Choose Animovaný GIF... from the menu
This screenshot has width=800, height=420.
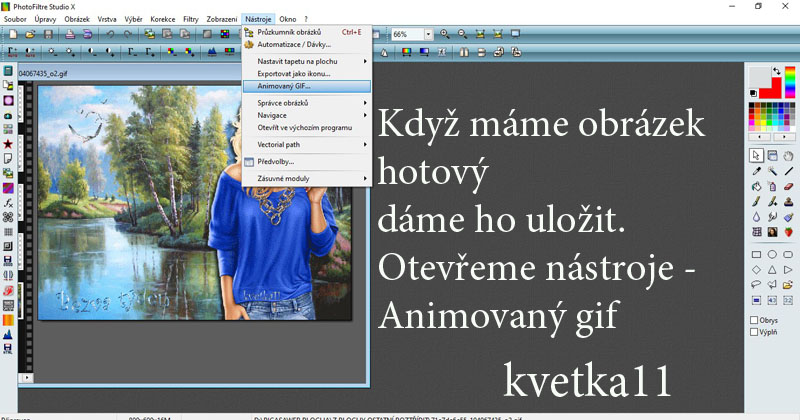coord(307,86)
